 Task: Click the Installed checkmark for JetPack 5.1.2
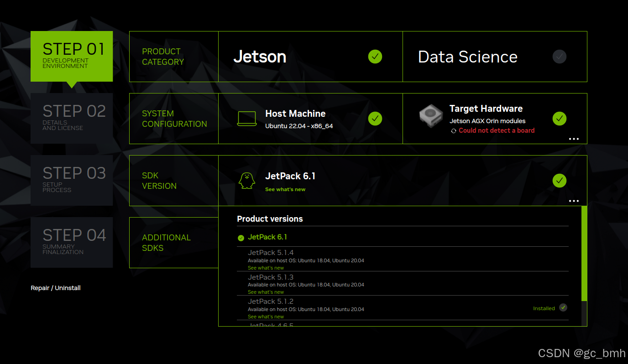(x=563, y=307)
